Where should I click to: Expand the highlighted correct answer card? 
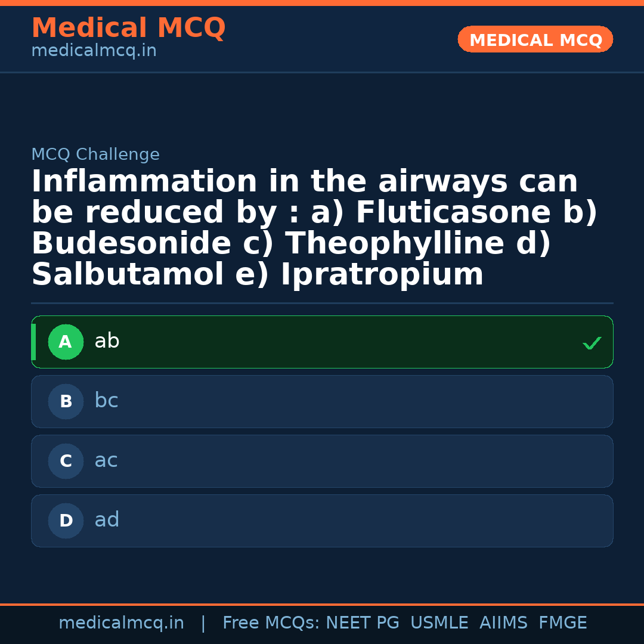coord(322,342)
